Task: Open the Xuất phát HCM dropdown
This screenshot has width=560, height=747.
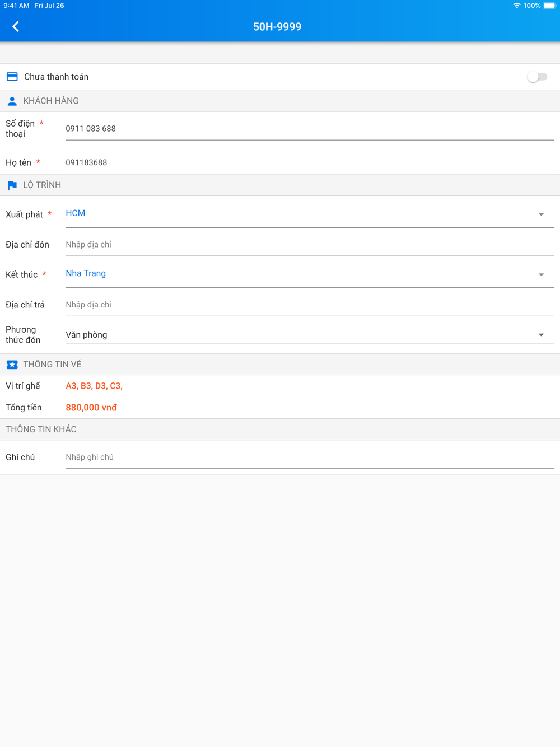Action: (x=310, y=214)
